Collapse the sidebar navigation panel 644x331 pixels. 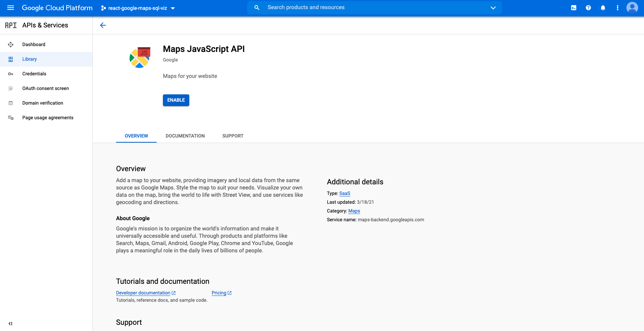coord(10,324)
